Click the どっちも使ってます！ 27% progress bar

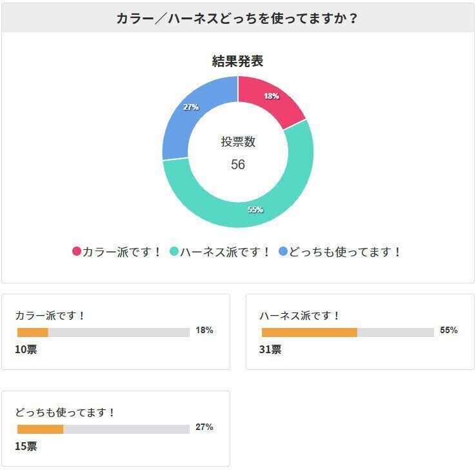(103, 429)
